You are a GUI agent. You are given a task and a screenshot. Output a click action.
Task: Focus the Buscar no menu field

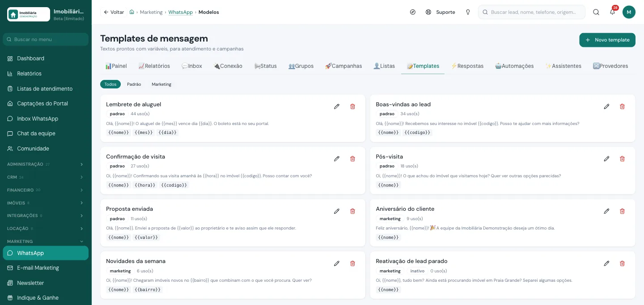click(x=46, y=39)
